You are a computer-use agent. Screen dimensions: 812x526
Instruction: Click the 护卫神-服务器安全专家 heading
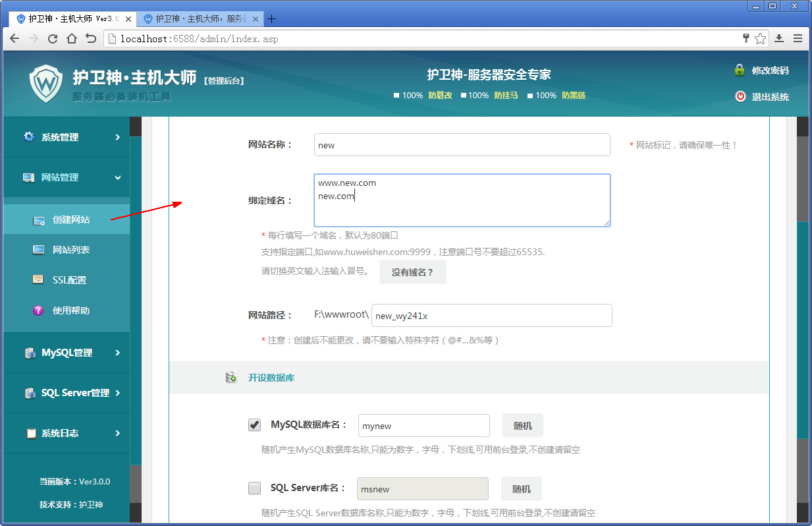point(489,74)
